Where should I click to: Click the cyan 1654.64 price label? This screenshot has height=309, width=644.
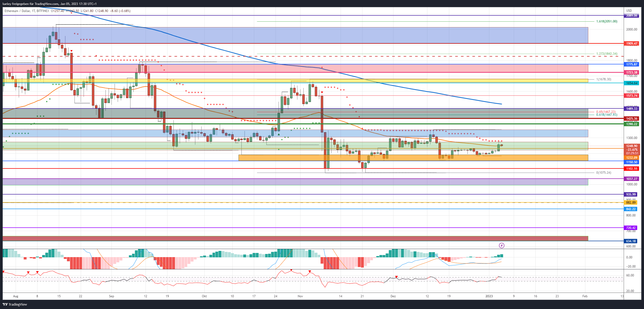[x=632, y=83]
